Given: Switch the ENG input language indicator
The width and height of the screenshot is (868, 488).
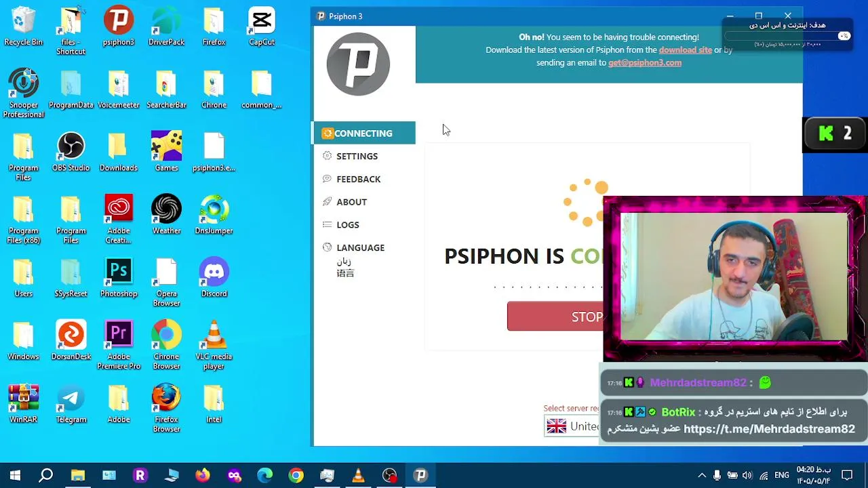Looking at the screenshot, I should 782,475.
